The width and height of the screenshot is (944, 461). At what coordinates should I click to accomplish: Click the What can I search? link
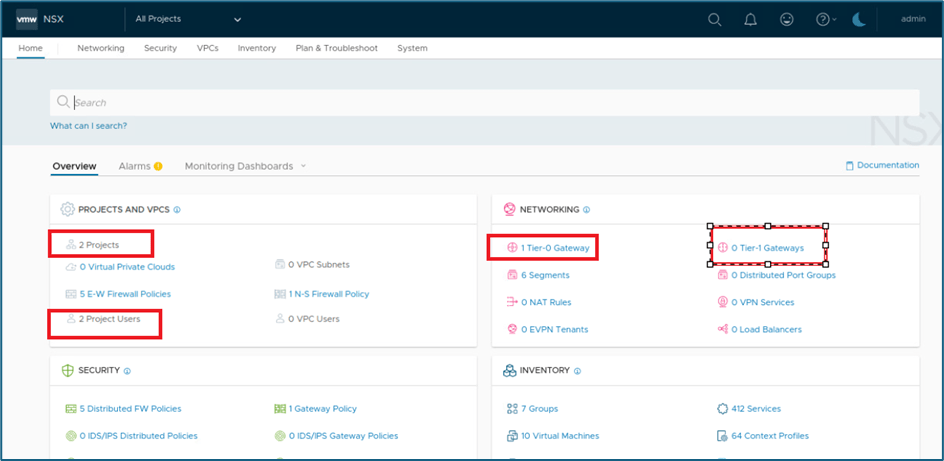(89, 126)
